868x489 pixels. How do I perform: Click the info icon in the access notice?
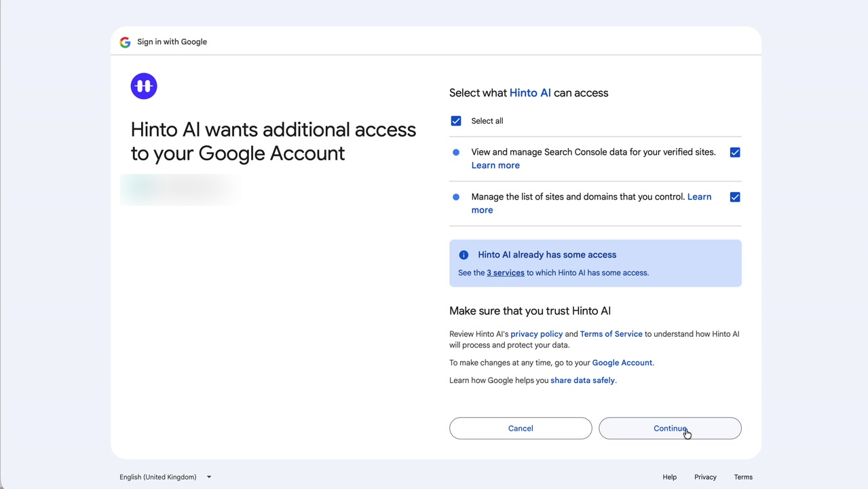tap(464, 255)
